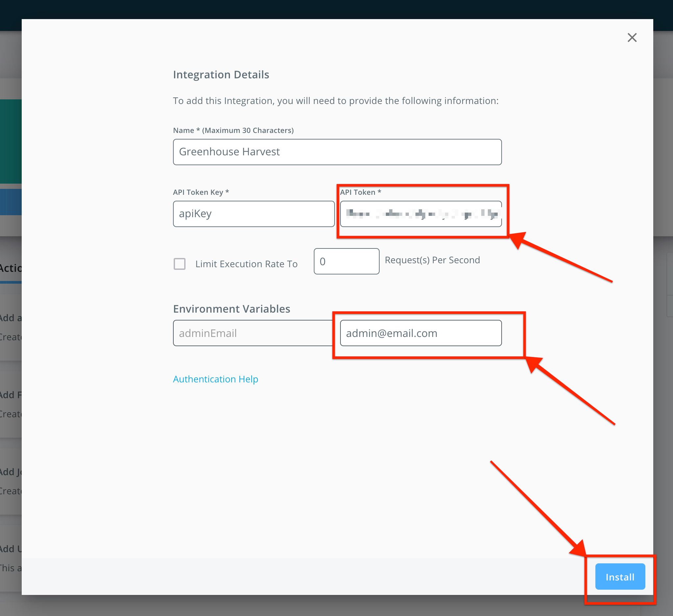The image size is (673, 616).
Task: Open the Authentication Help link
Action: pyautogui.click(x=215, y=379)
